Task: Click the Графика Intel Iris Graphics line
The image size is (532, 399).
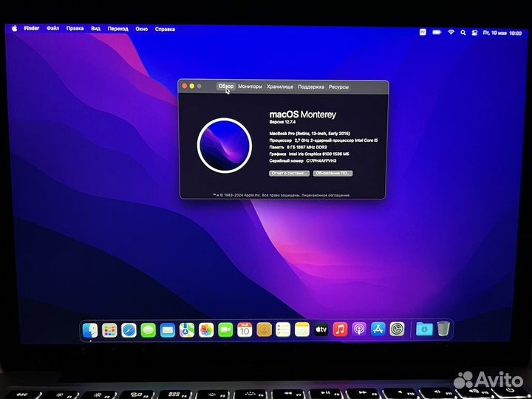Action: pyautogui.click(x=309, y=154)
